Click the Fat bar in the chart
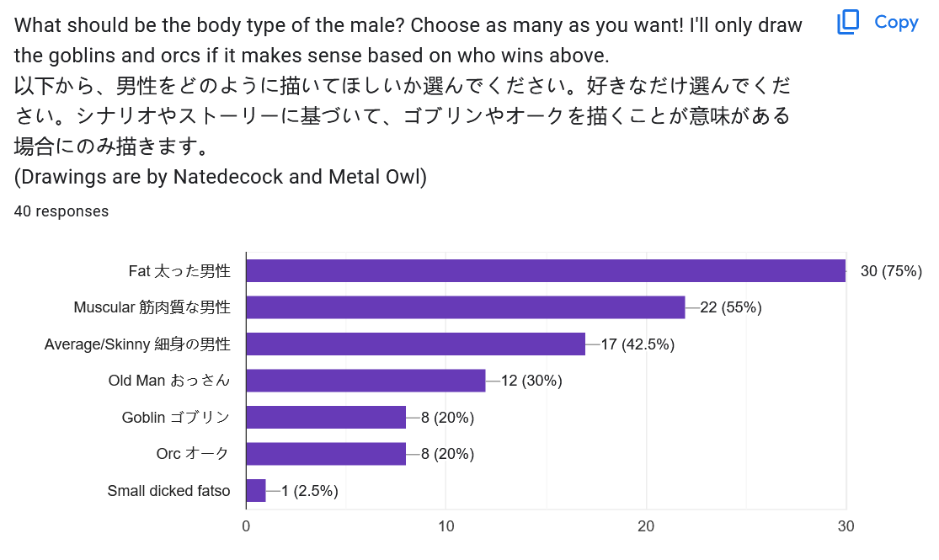The image size is (939, 560). click(x=545, y=271)
